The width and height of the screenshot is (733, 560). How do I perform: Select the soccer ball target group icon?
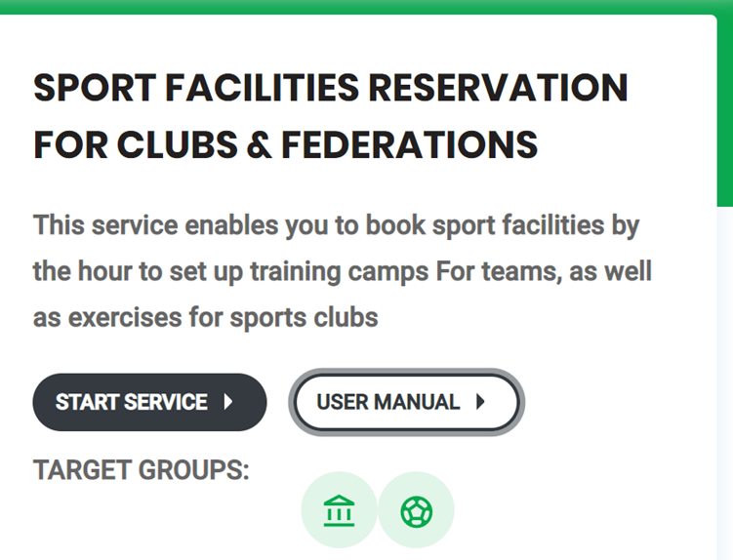(x=416, y=512)
